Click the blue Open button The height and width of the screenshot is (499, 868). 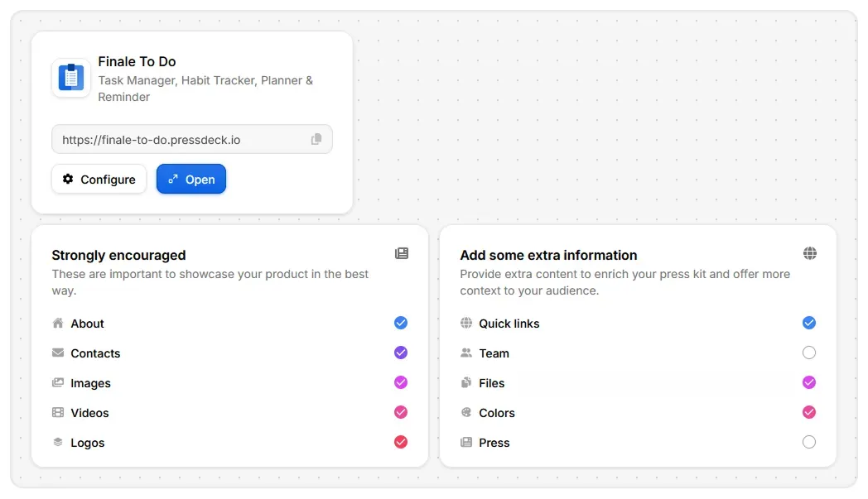pos(191,180)
